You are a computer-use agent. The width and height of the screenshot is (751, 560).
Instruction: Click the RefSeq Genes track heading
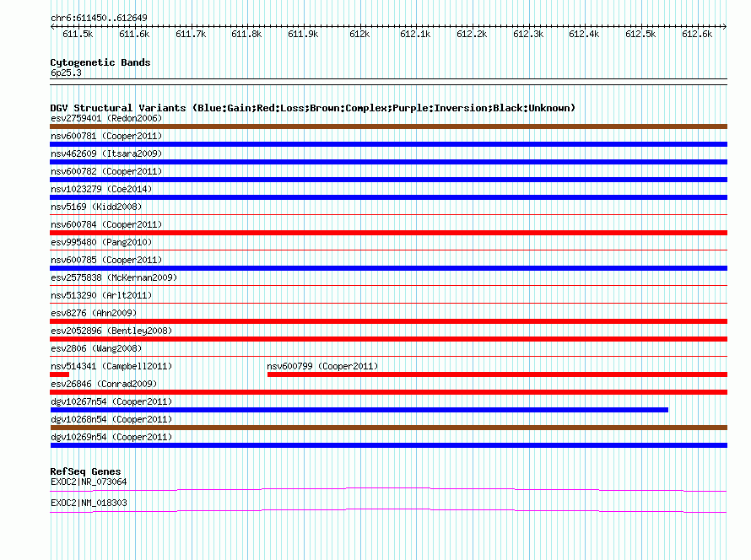tap(85, 471)
